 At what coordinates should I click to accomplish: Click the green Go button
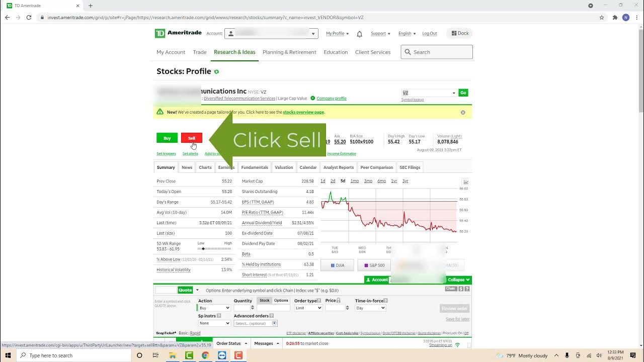pyautogui.click(x=463, y=93)
